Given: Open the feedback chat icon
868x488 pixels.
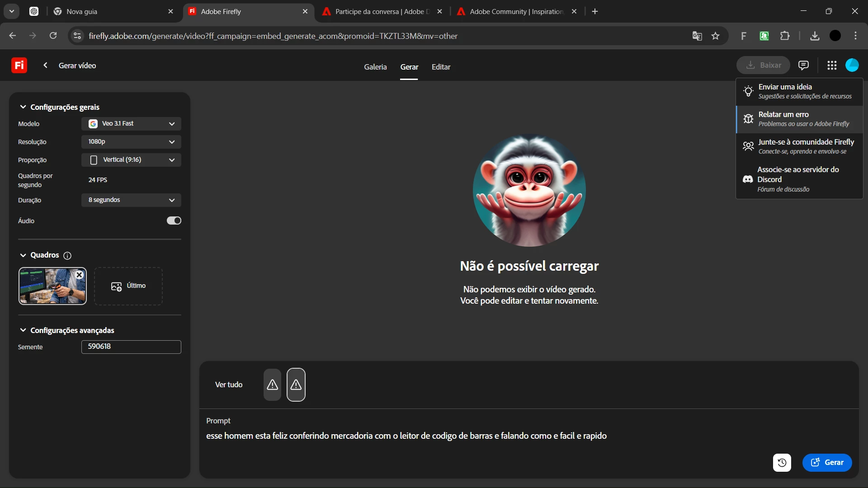Looking at the screenshot, I should [803, 65].
